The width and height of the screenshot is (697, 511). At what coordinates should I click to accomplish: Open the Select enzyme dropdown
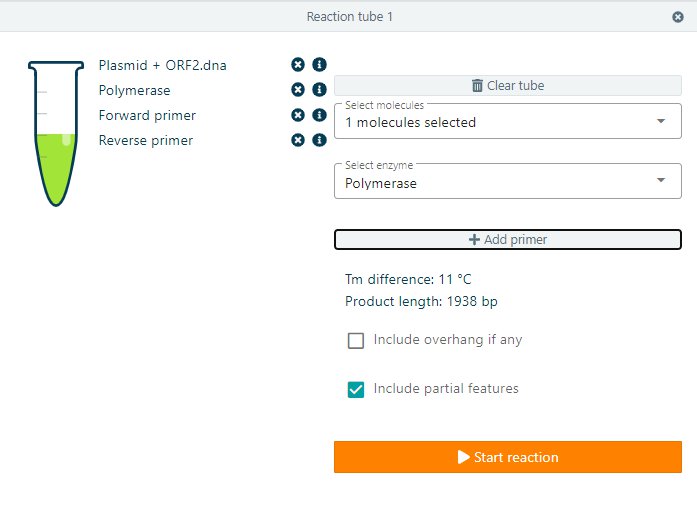(x=507, y=183)
